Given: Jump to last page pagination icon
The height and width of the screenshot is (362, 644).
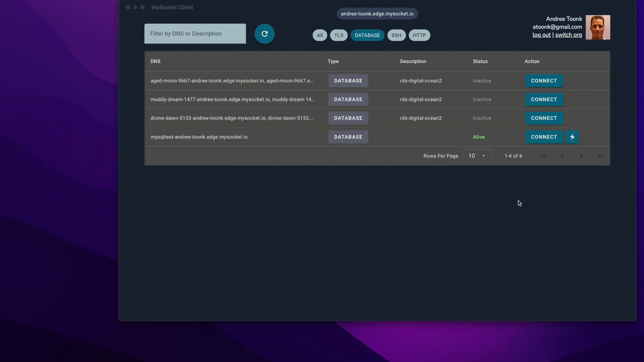Looking at the screenshot, I should 600,156.
